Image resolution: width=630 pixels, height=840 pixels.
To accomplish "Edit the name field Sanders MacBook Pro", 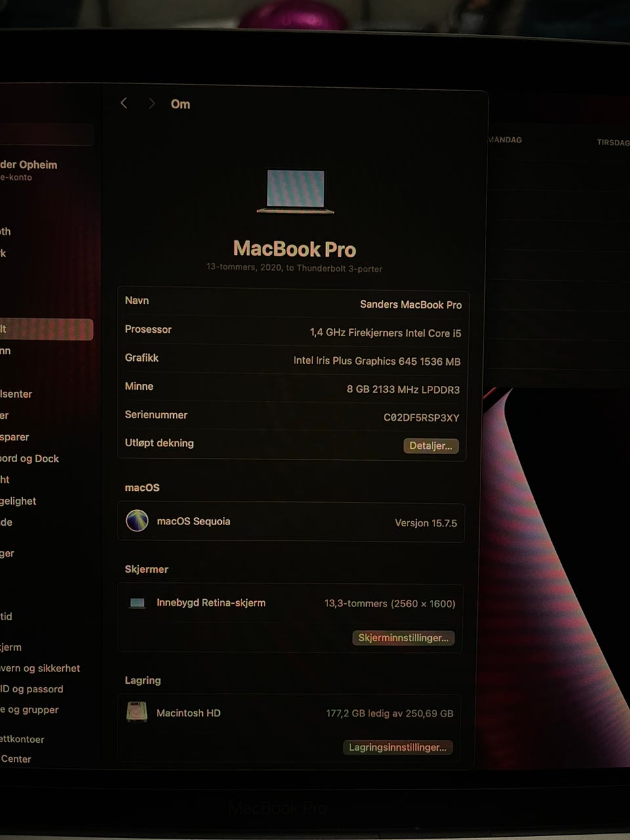I will pos(411,304).
